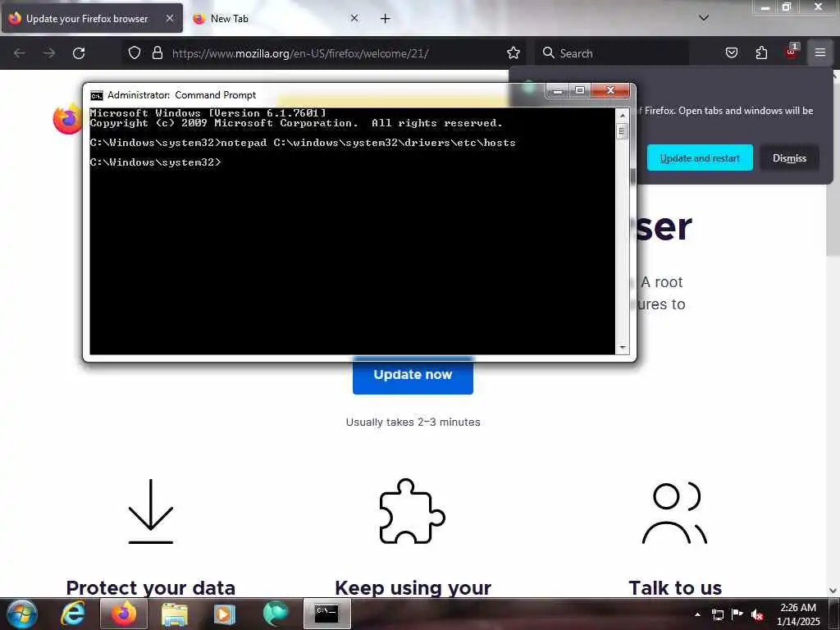Minimize the Command Prompt window
Viewport: 840px width, 630px height.
[x=557, y=90]
